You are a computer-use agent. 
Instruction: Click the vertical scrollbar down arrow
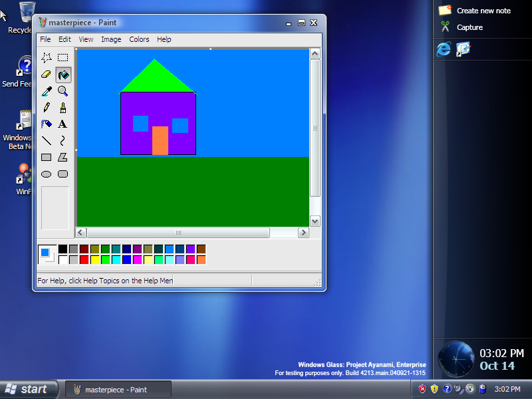[x=315, y=221]
